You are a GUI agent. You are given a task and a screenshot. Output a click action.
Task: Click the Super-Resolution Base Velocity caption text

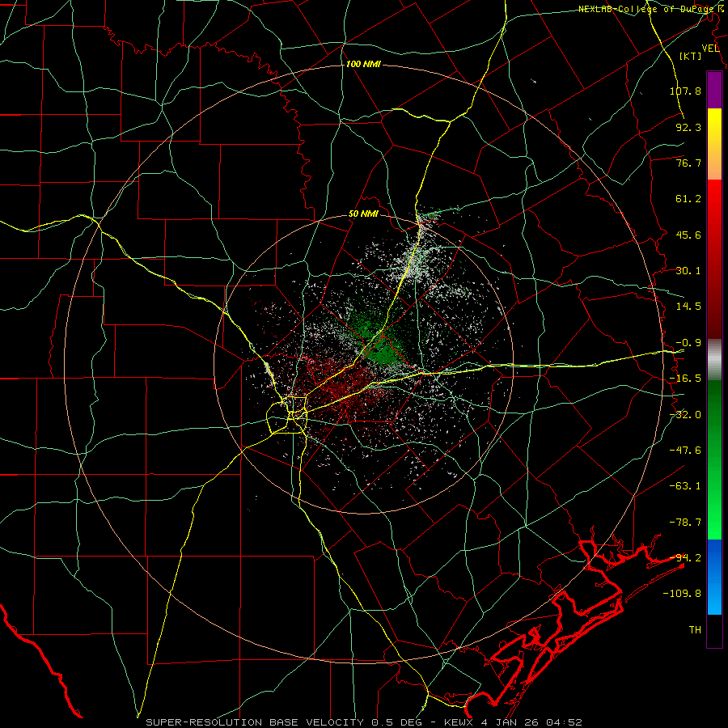(363, 722)
